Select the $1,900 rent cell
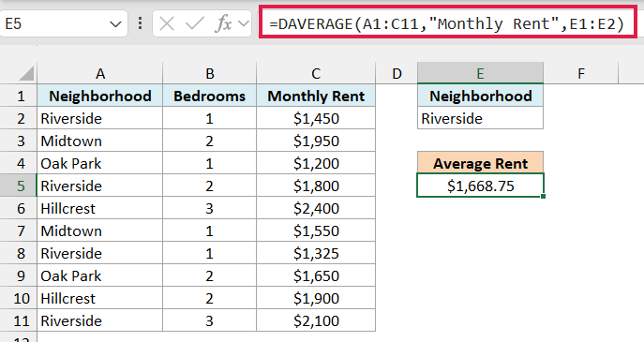644x342 pixels. tap(316, 298)
